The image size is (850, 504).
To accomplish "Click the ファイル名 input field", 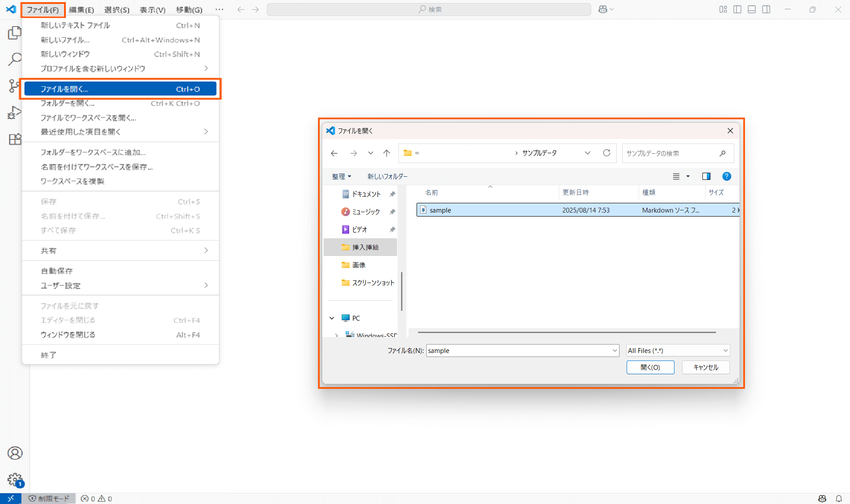I will tap(519, 350).
